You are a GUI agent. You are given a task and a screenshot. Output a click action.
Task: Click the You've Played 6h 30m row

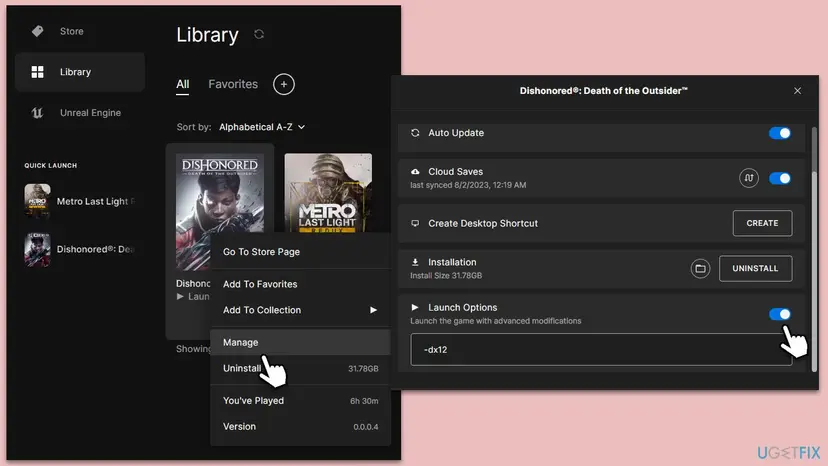[300, 401]
